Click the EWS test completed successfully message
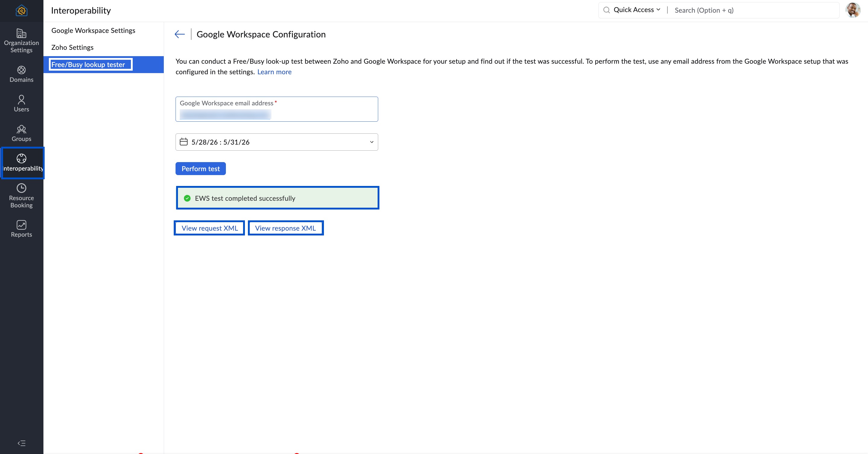This screenshot has height=454, width=868. [278, 198]
